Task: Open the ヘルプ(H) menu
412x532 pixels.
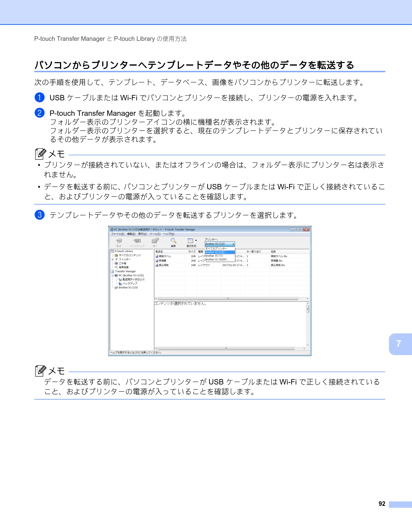Action: pos(169,234)
